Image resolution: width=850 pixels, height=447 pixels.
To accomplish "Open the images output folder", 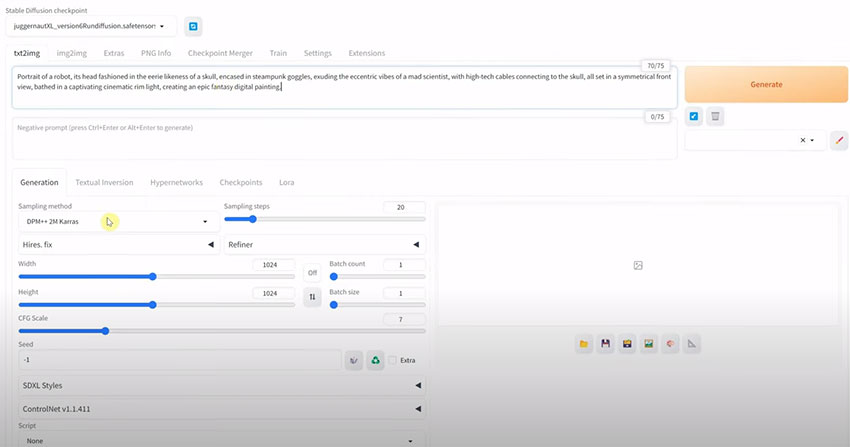I will point(584,344).
